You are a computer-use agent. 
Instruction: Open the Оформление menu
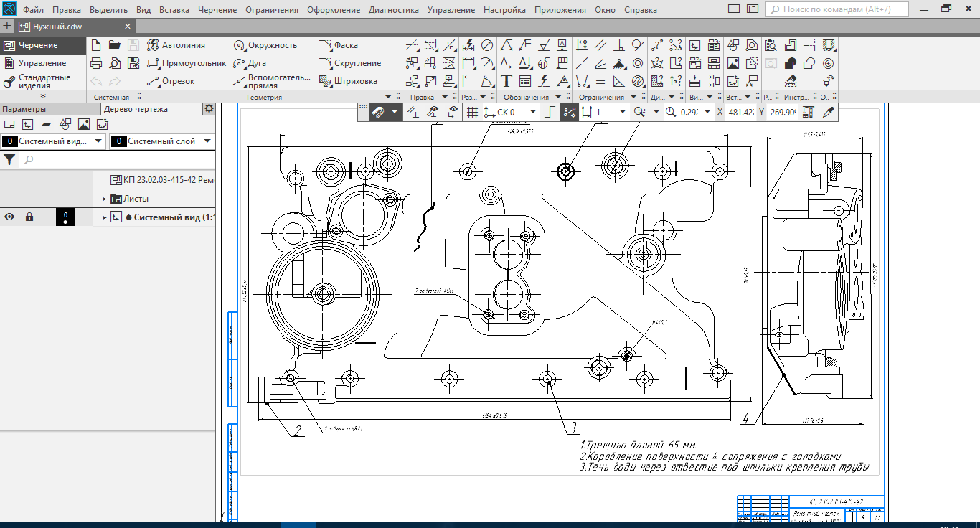[x=334, y=10]
